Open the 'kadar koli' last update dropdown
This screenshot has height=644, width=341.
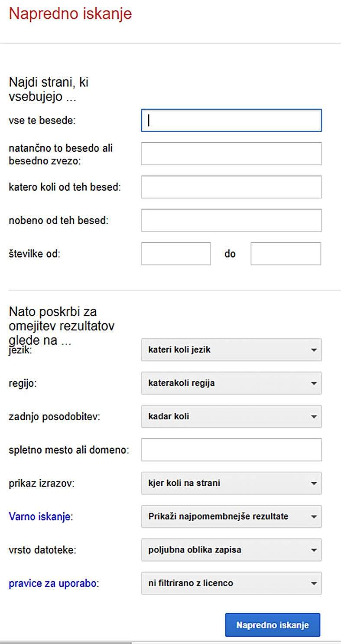(x=231, y=416)
